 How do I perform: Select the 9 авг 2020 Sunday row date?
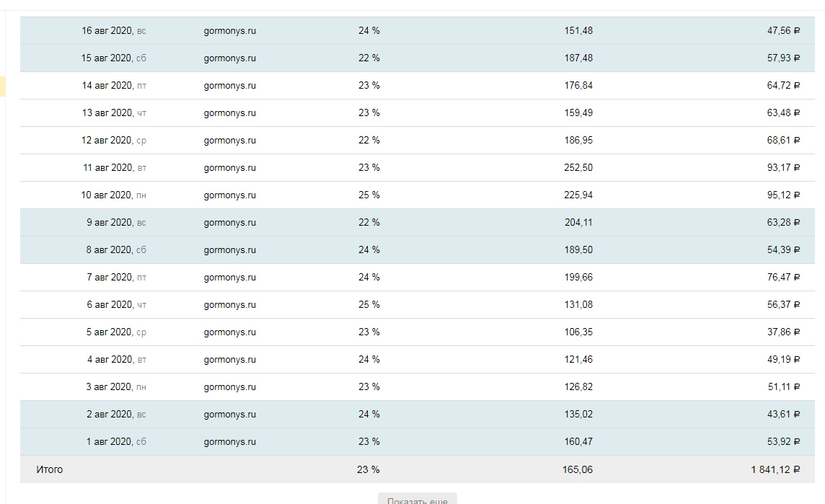click(116, 223)
